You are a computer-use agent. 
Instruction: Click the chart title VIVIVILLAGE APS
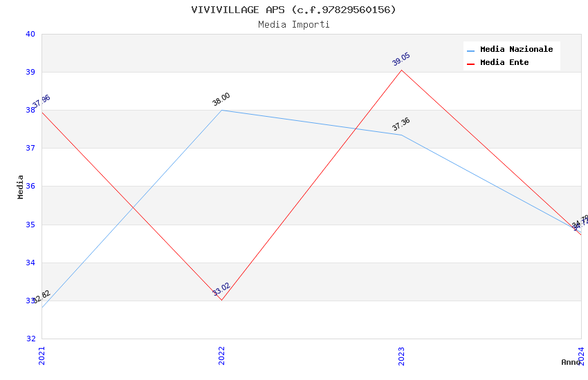[x=293, y=10]
